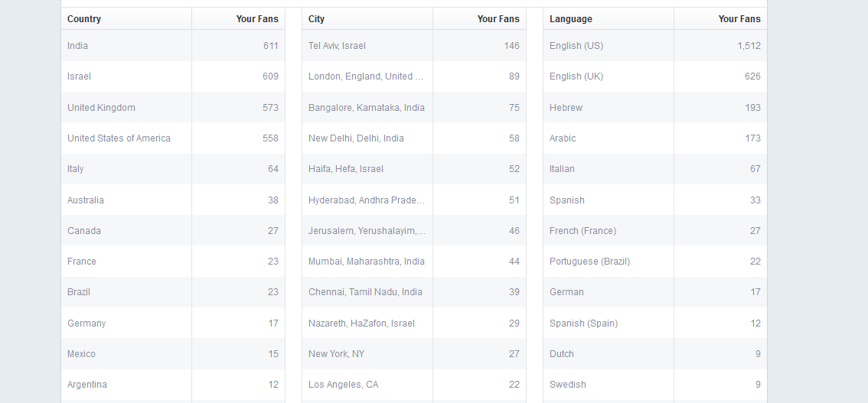Click Your Fans header in Country table

pyautogui.click(x=257, y=19)
